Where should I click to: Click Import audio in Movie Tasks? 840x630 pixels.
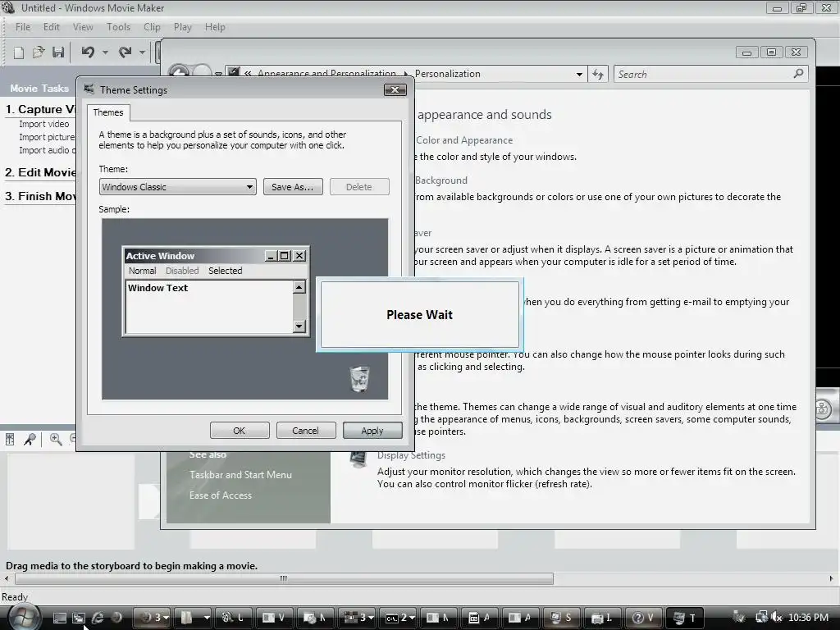[47, 150]
